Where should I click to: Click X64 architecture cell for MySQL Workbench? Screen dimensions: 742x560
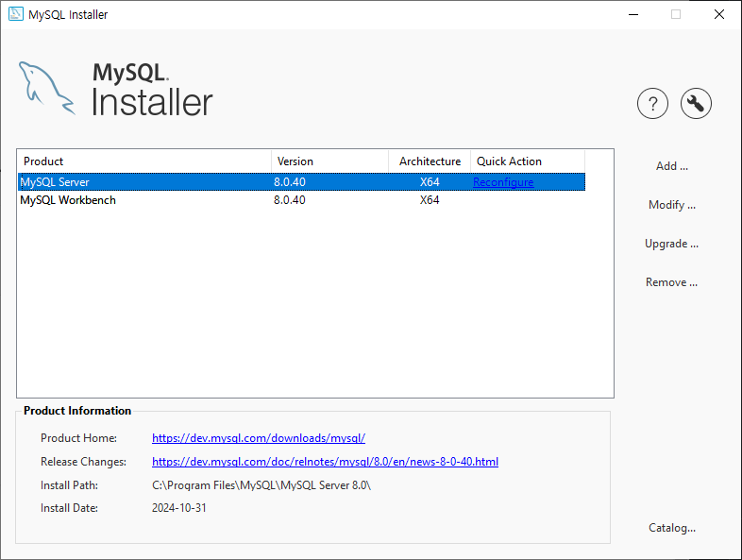click(430, 200)
